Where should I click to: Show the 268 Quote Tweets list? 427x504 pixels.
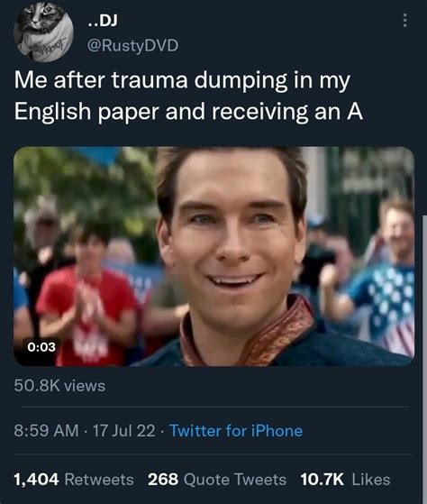pos(217,480)
